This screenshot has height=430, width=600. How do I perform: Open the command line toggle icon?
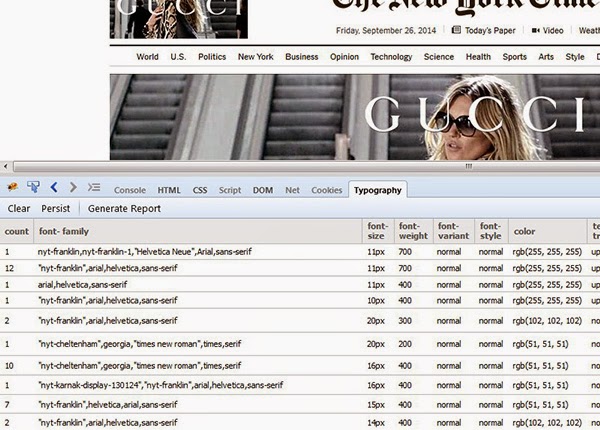pyautogui.click(x=94, y=187)
